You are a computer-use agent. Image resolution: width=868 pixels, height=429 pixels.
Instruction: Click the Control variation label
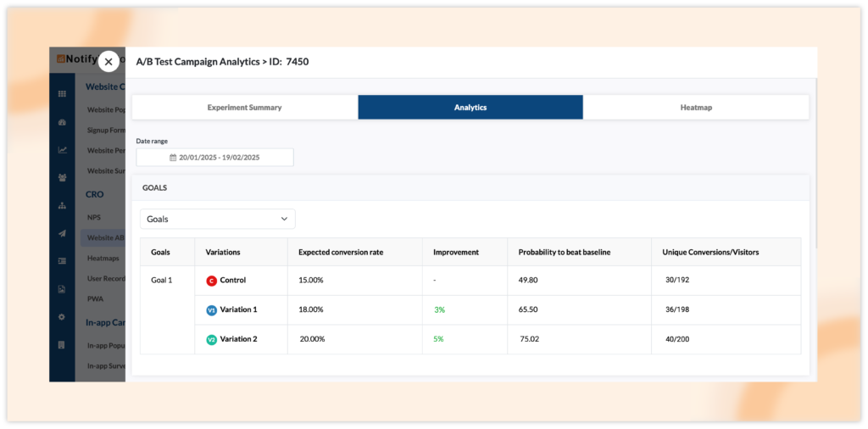click(x=233, y=280)
